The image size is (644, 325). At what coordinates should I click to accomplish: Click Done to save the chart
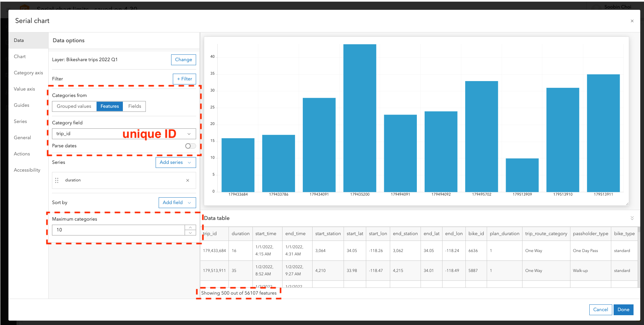623,309
